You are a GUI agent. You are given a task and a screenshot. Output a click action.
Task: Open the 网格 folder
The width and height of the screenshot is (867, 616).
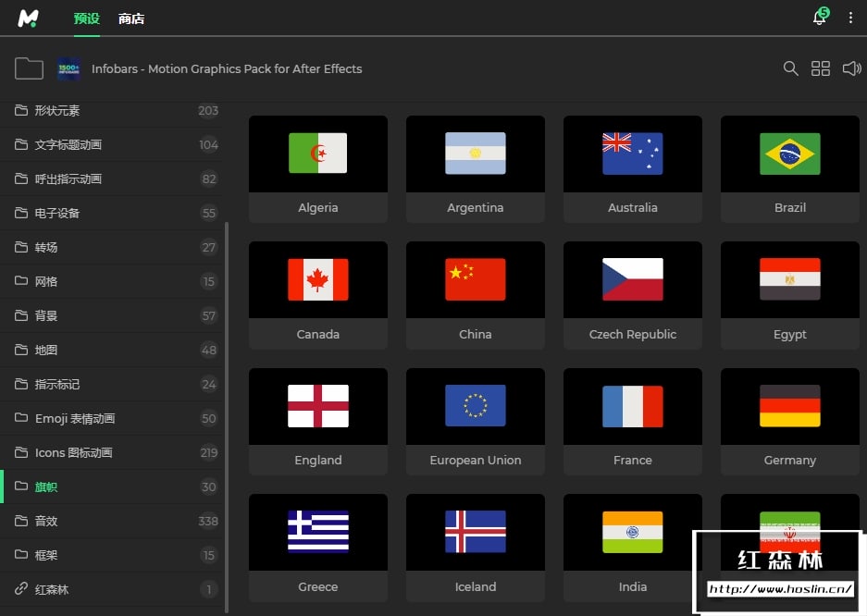[112, 282]
